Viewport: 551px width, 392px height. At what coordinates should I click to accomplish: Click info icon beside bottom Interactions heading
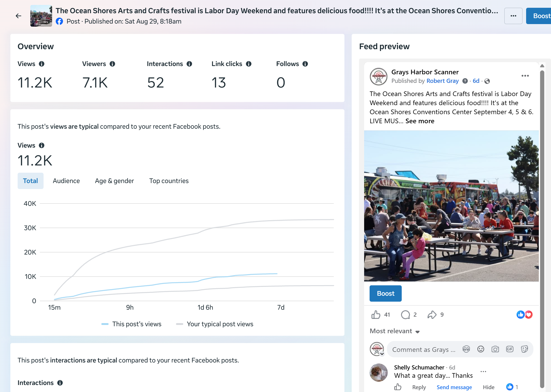(x=60, y=383)
